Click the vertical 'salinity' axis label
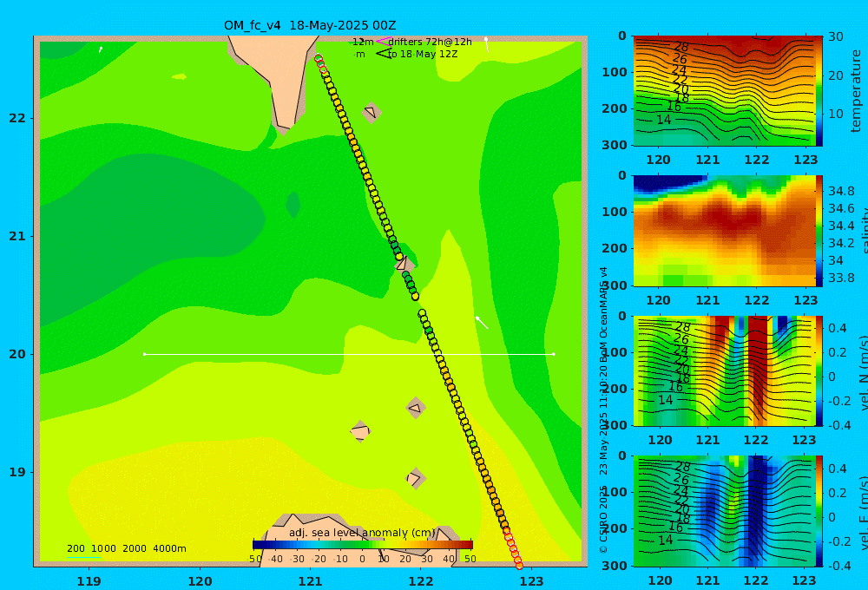This screenshot has width=868, height=590. 864,231
